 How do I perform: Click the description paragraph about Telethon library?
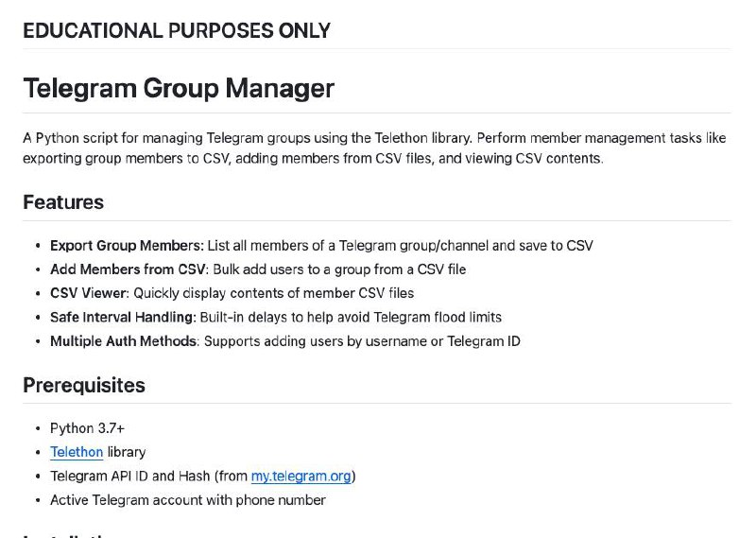[x=374, y=148]
